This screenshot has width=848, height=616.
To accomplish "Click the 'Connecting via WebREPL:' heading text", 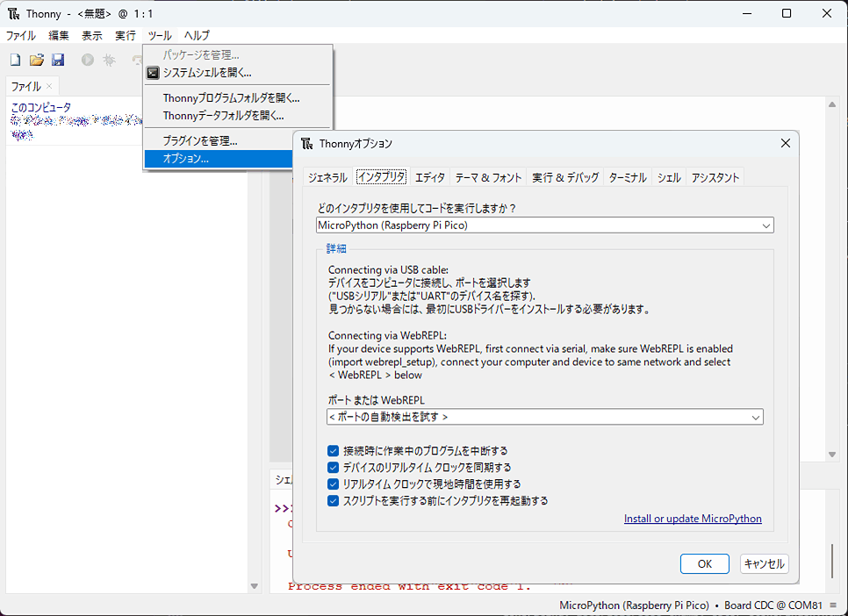I will pos(387,336).
